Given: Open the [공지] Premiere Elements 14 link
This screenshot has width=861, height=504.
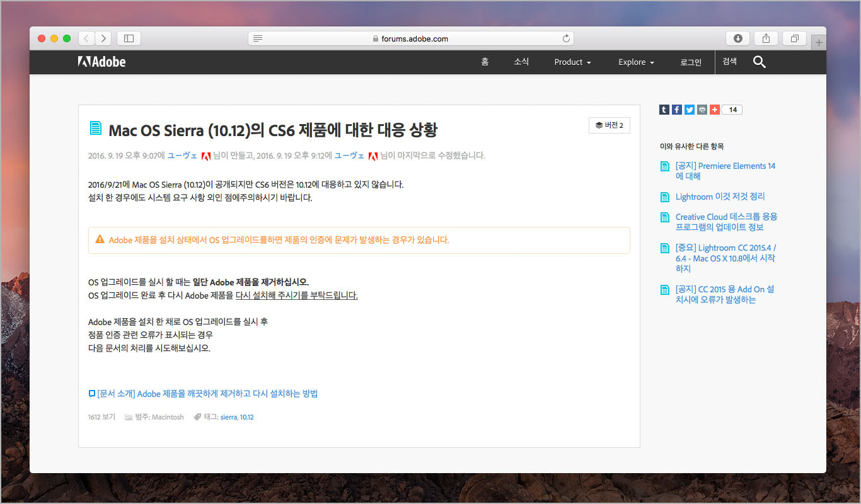Looking at the screenshot, I should point(725,171).
